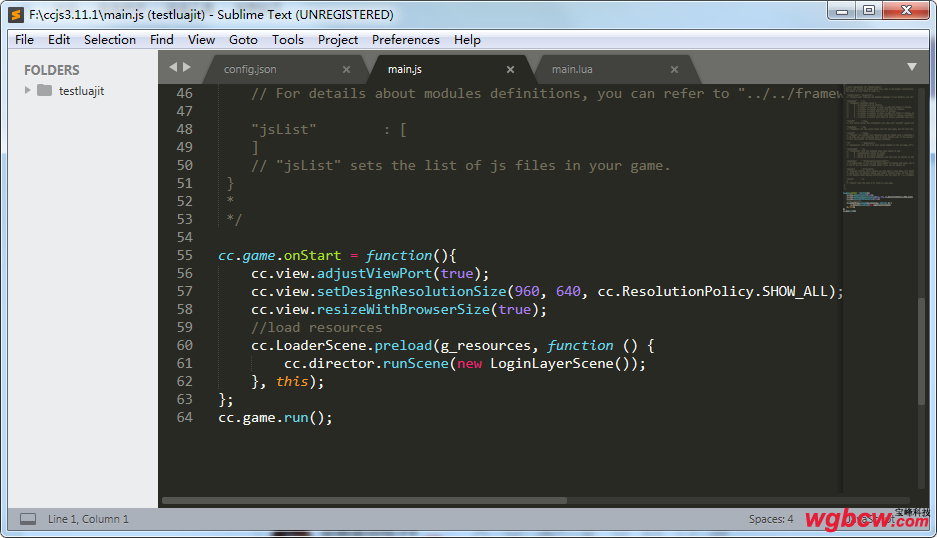Click the Line 1, Column 1 status text

tap(88, 519)
